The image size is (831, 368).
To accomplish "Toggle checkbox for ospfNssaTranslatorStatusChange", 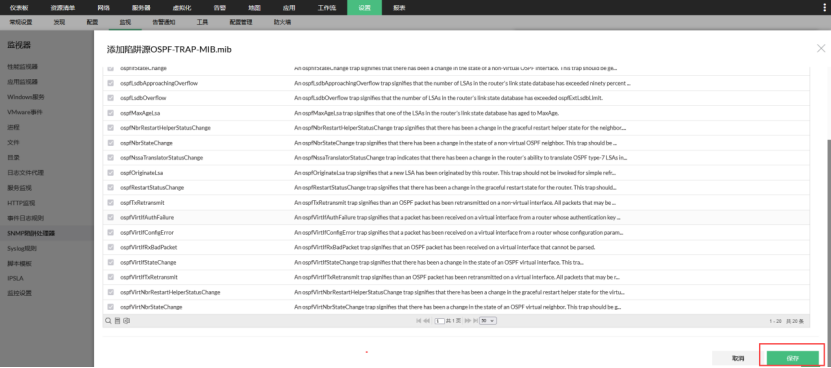I will (x=111, y=157).
